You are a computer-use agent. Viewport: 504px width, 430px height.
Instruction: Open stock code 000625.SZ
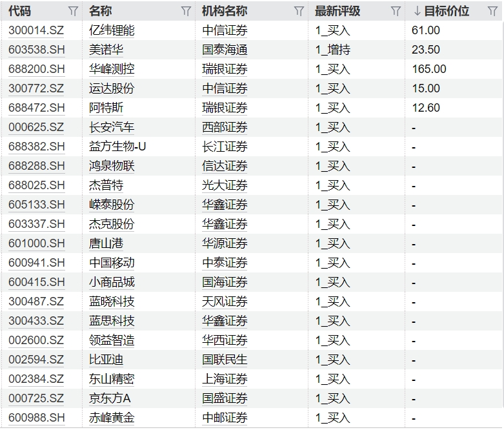click(x=36, y=127)
